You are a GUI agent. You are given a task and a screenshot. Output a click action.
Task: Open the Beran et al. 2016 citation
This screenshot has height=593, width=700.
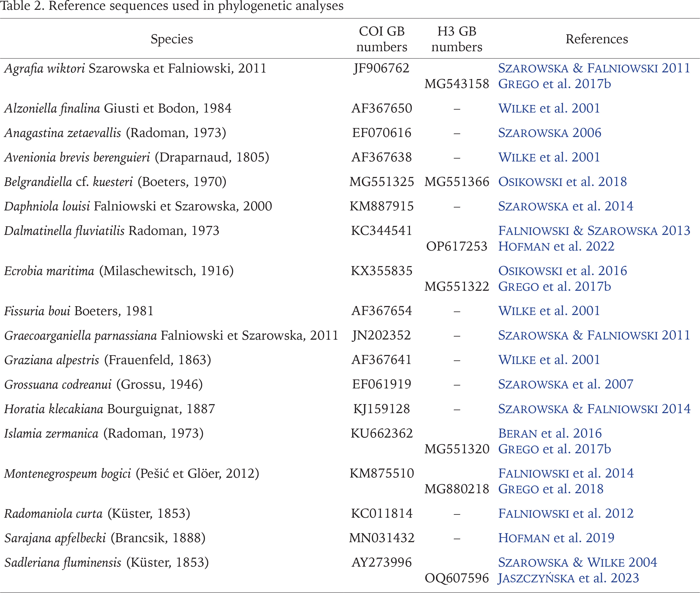(550, 433)
